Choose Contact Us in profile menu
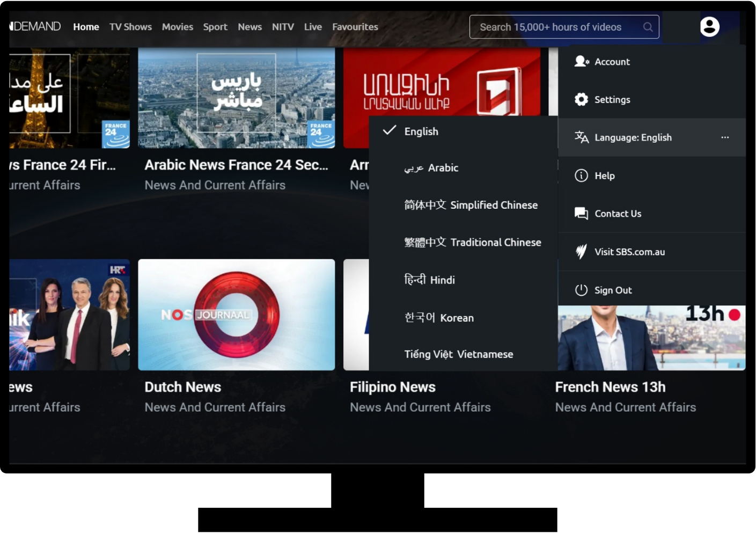 pos(652,214)
